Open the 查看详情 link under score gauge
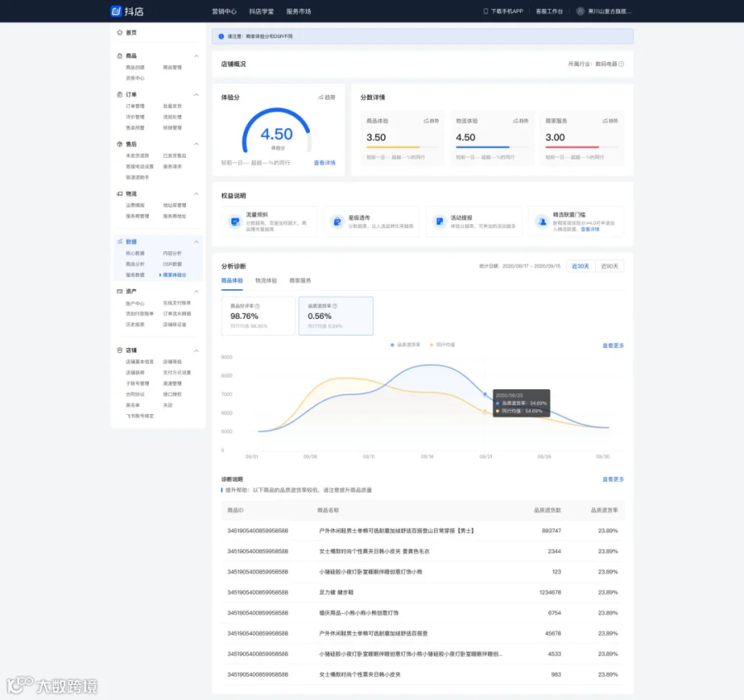The width and height of the screenshot is (744, 700). [x=325, y=163]
